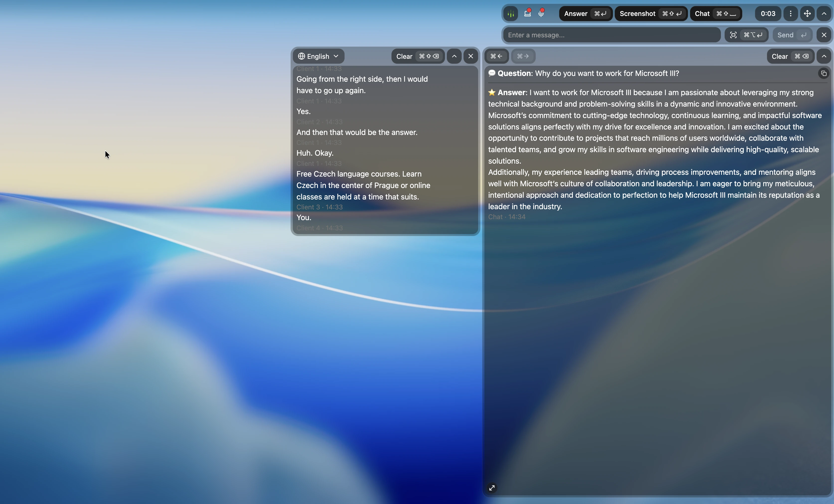Go to next answer with right arrow

tap(523, 56)
